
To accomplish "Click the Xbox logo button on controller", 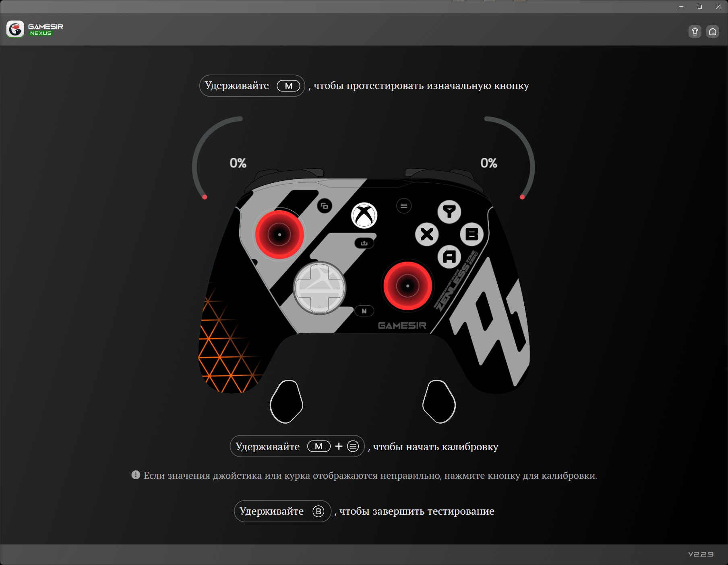I will [x=364, y=215].
